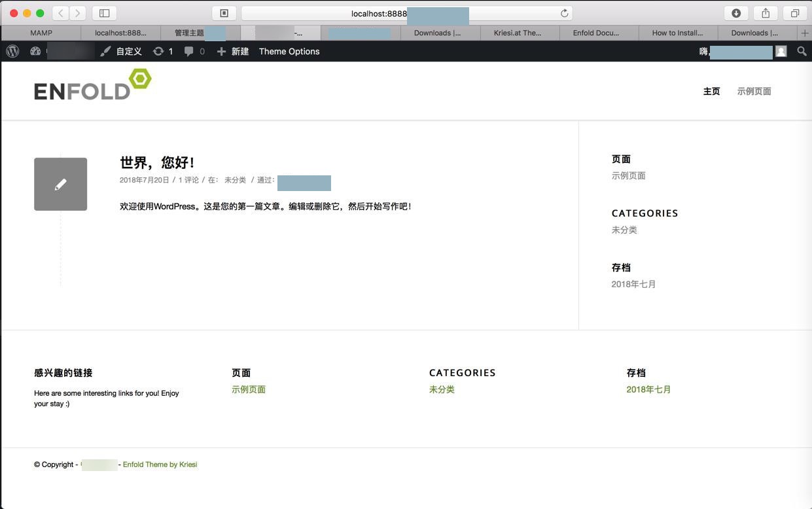Image resolution: width=812 pixels, height=509 pixels.
Task: Open Theme Options in admin bar
Action: pos(289,51)
